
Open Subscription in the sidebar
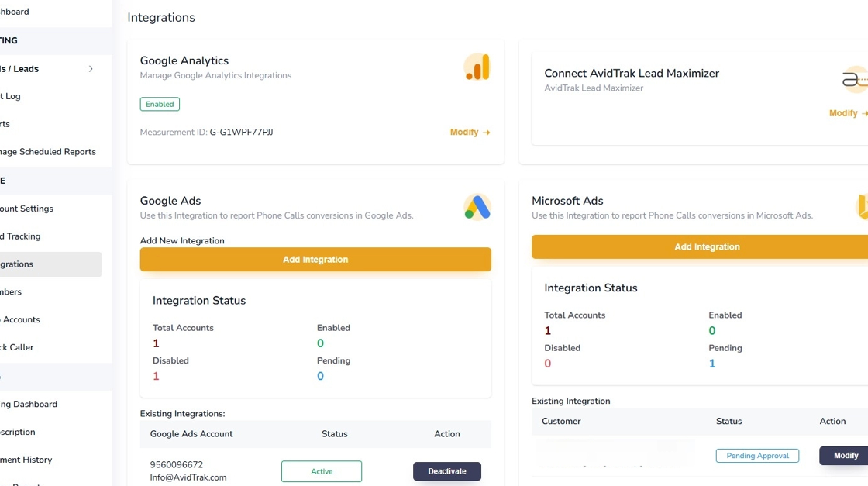(x=18, y=432)
